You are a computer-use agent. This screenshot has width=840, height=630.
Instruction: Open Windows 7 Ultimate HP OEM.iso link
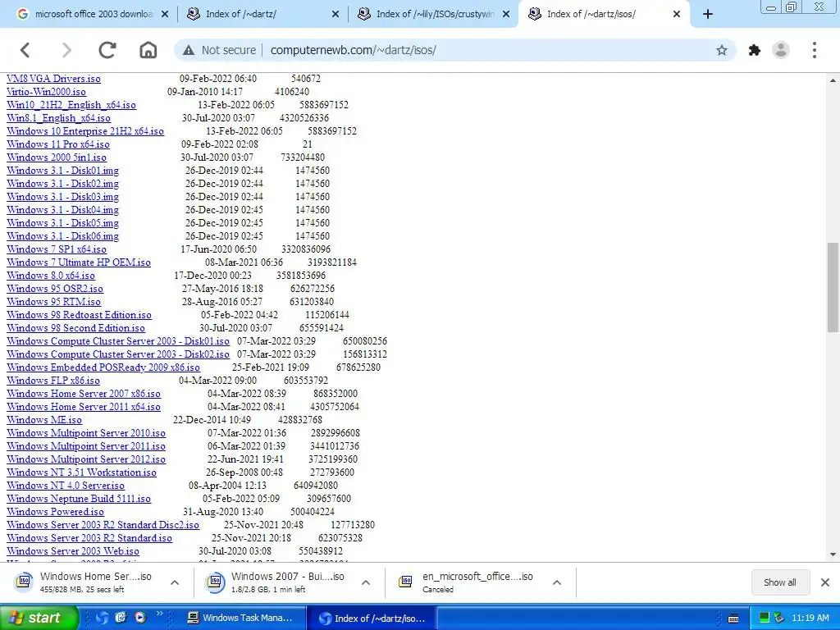tap(78, 262)
